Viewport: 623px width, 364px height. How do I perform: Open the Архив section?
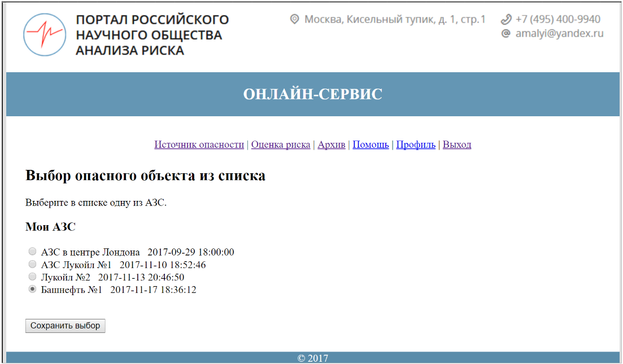pyautogui.click(x=331, y=144)
